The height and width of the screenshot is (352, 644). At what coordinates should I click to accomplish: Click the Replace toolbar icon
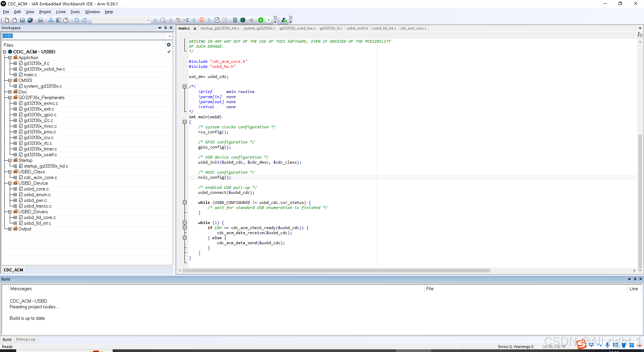click(x=178, y=20)
